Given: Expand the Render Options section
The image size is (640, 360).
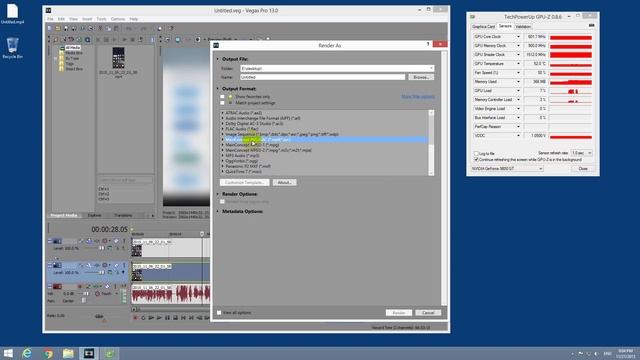Looking at the screenshot, I should (x=218, y=194).
